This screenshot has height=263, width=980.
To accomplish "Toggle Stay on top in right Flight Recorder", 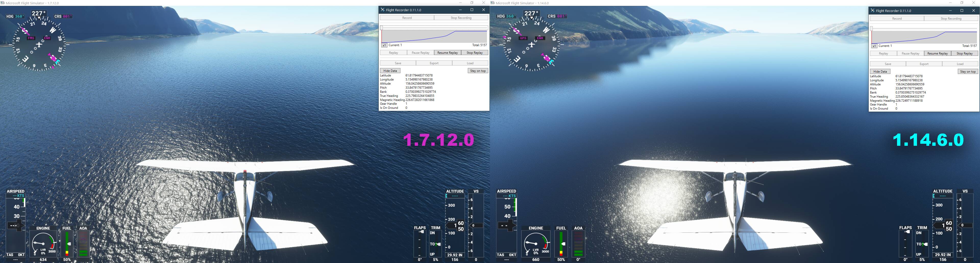I will [968, 71].
